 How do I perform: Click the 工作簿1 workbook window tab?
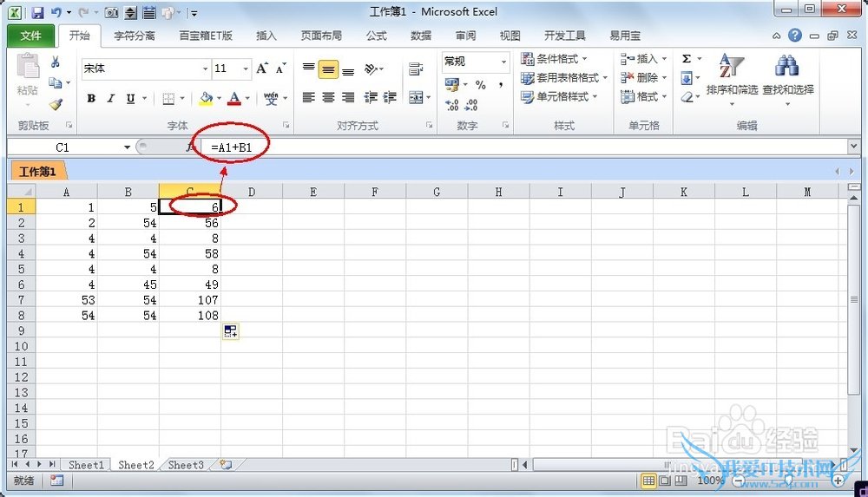37,172
